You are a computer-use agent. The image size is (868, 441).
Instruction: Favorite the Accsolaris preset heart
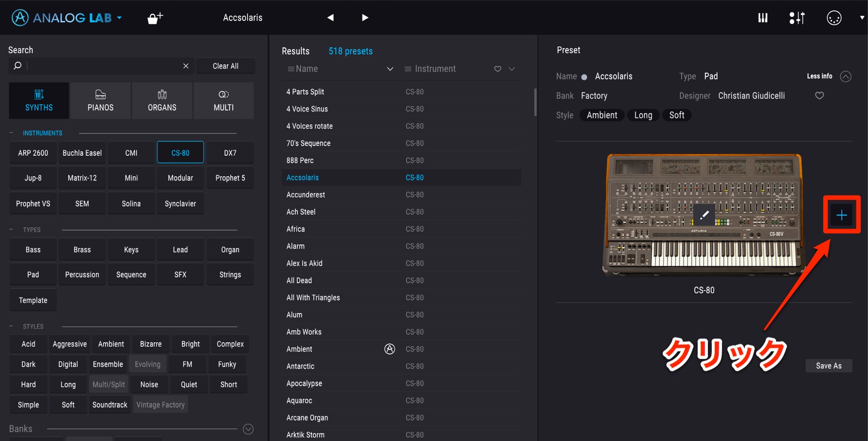(x=819, y=95)
